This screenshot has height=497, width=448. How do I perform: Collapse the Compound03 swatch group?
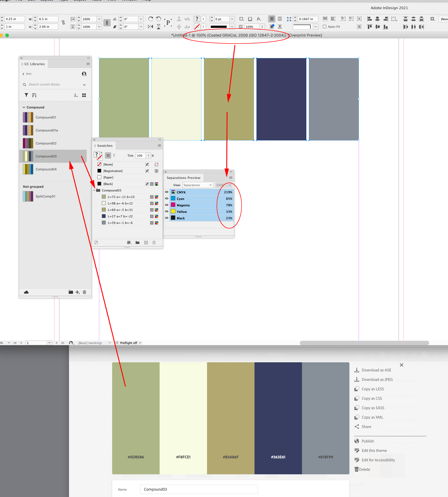point(94,190)
